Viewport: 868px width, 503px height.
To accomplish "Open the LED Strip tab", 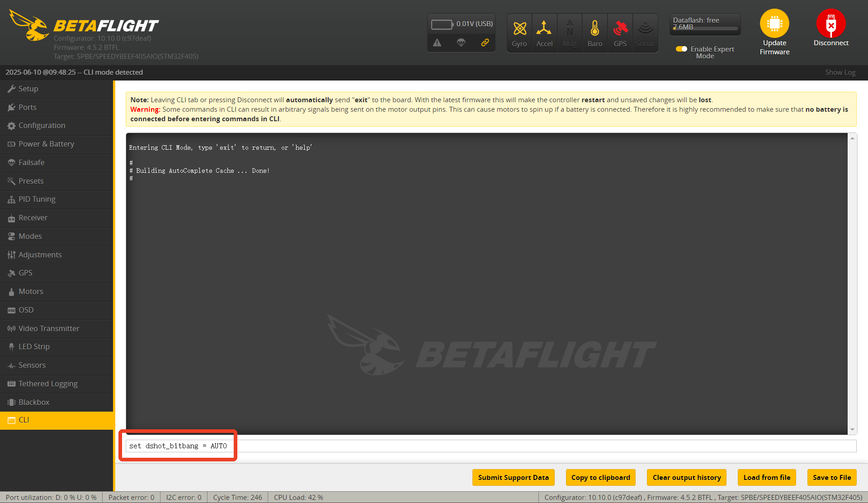I will (x=57, y=346).
